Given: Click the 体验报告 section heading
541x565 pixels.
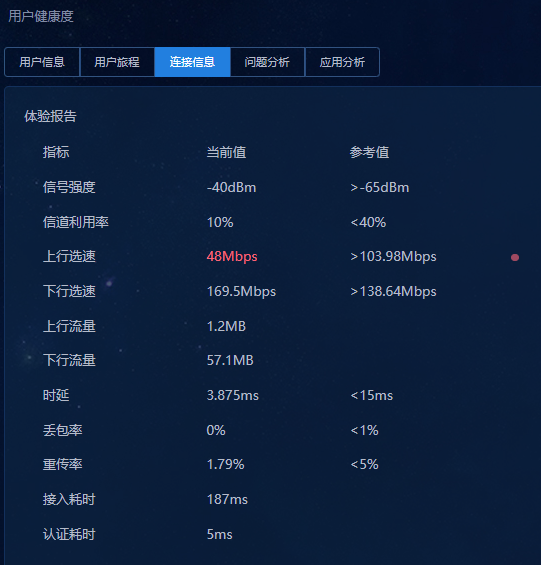Looking at the screenshot, I should pyautogui.click(x=50, y=116).
